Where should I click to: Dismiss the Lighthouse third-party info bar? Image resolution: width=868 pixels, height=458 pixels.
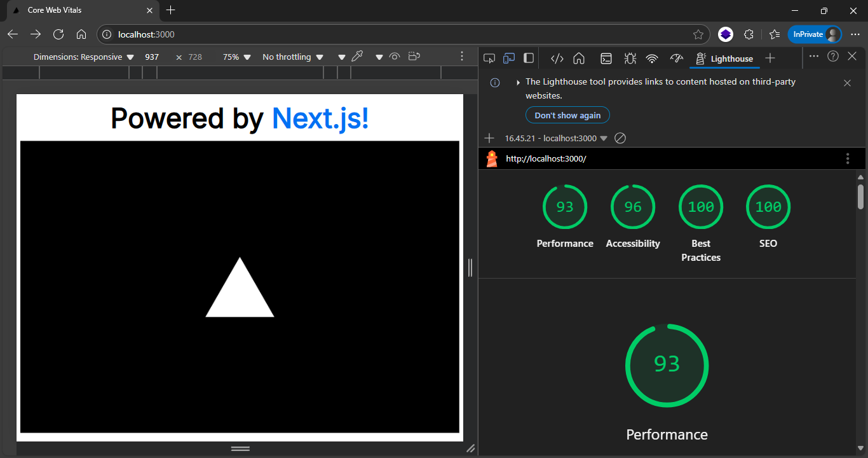click(847, 83)
